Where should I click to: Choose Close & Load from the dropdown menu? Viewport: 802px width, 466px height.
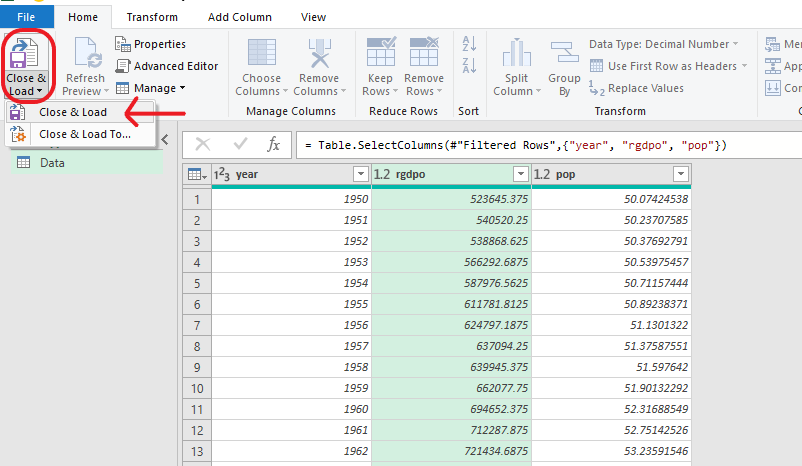tap(72, 112)
